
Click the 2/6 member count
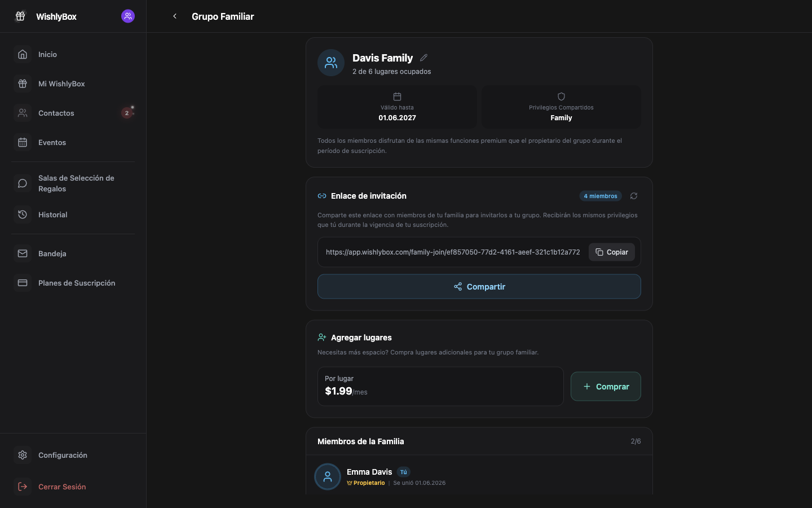(636, 441)
